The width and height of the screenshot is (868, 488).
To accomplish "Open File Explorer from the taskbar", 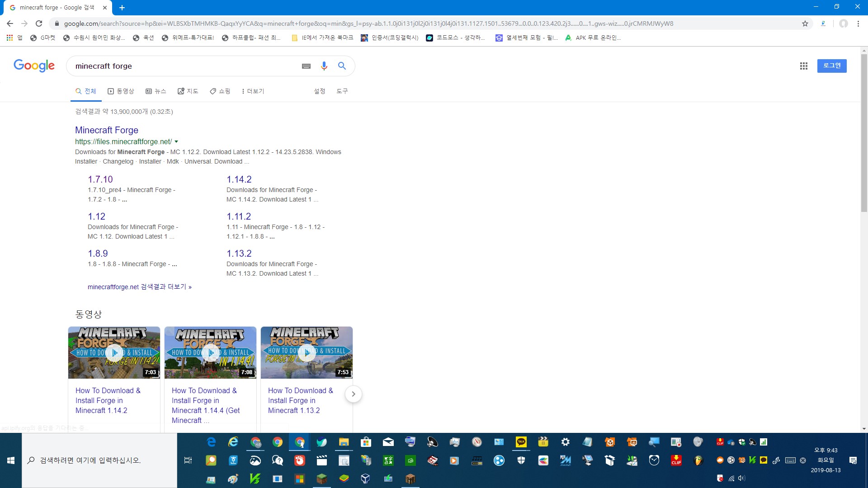I will [344, 442].
